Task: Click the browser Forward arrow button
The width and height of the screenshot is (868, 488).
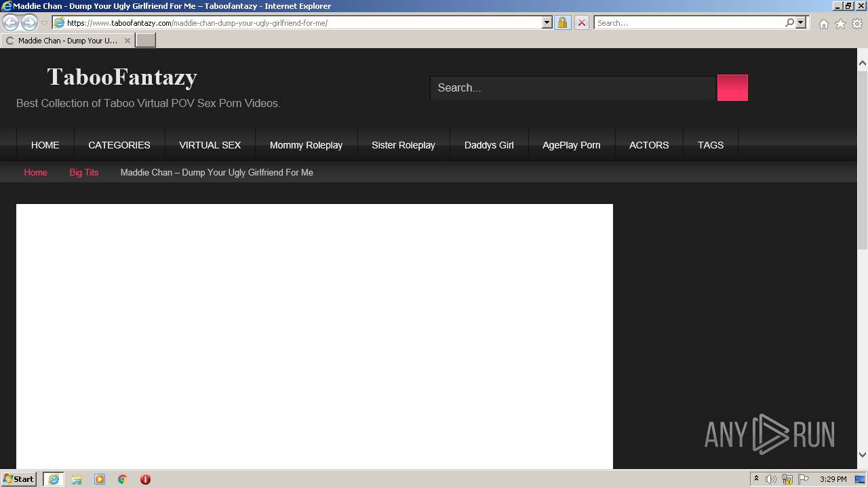Action: (29, 23)
